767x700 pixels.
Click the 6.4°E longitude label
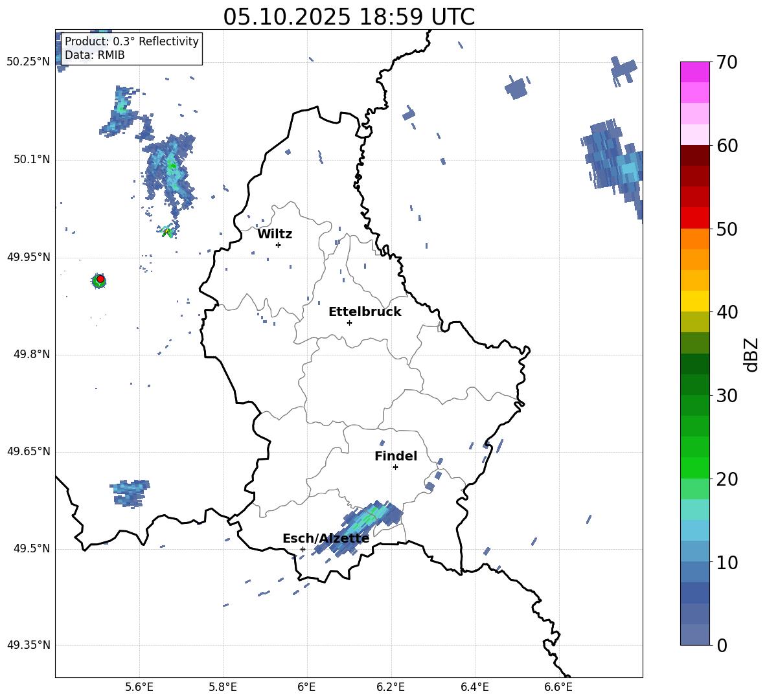pos(474,687)
